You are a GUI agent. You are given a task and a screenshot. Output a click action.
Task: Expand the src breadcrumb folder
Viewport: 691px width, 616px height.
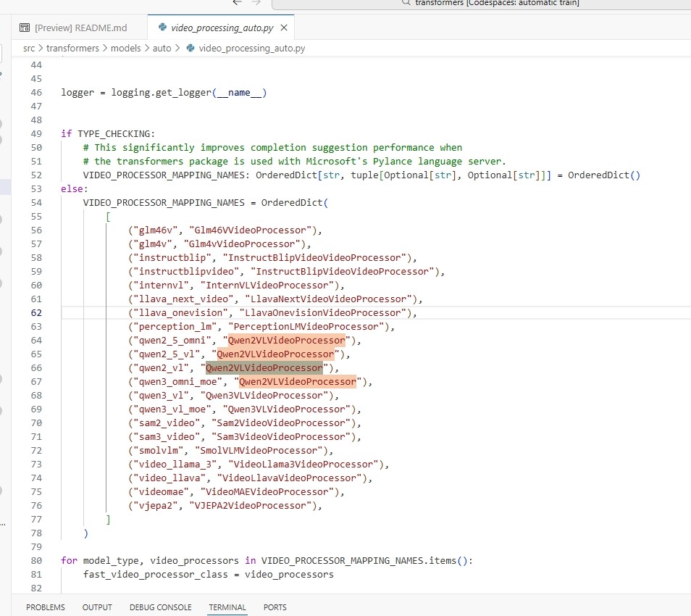[28, 49]
